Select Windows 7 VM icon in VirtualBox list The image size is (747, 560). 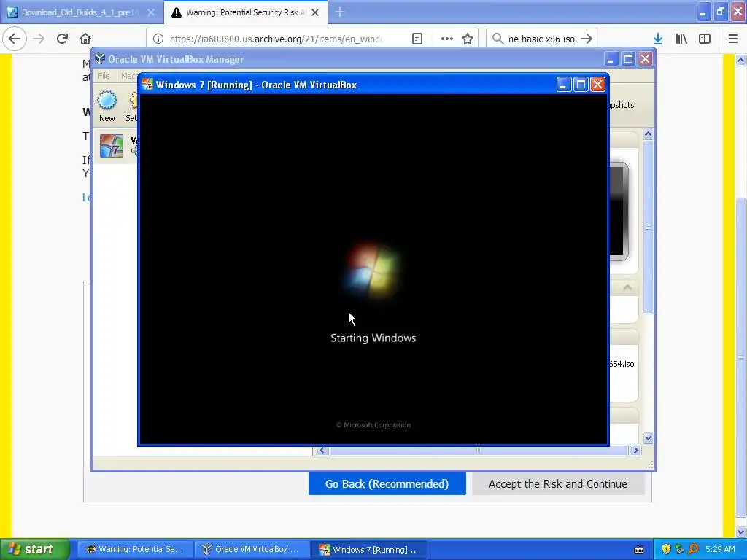[x=112, y=146]
